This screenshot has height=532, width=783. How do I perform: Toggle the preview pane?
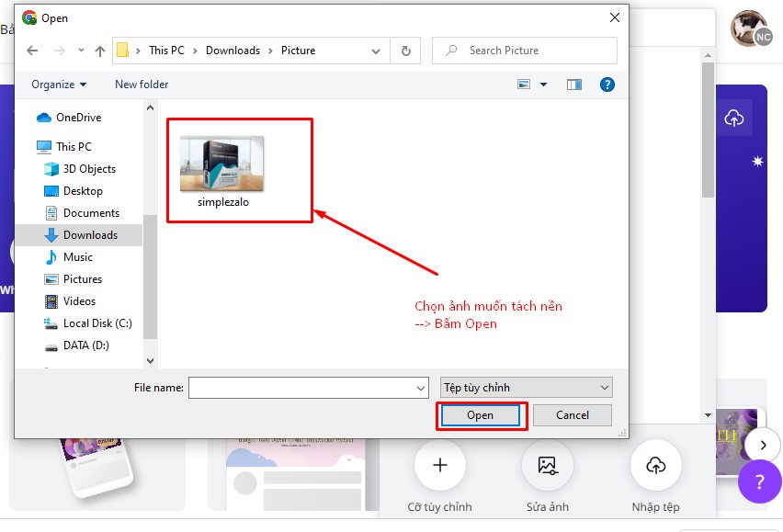pyautogui.click(x=574, y=85)
